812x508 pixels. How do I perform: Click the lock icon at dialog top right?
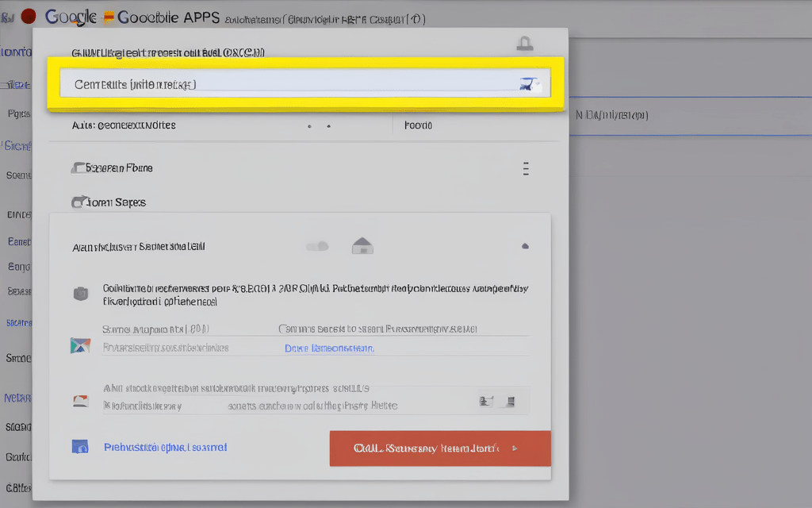[x=524, y=43]
